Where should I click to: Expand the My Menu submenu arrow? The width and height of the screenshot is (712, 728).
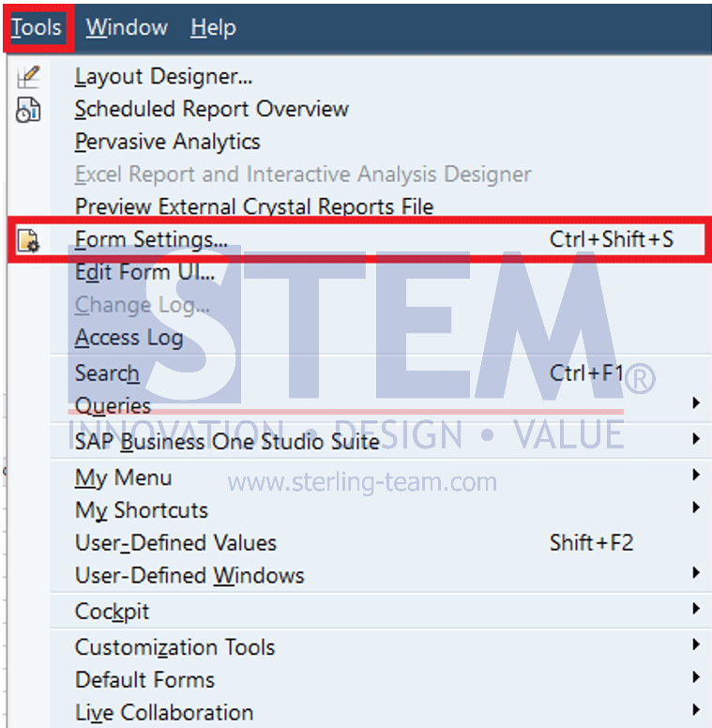coord(696,475)
